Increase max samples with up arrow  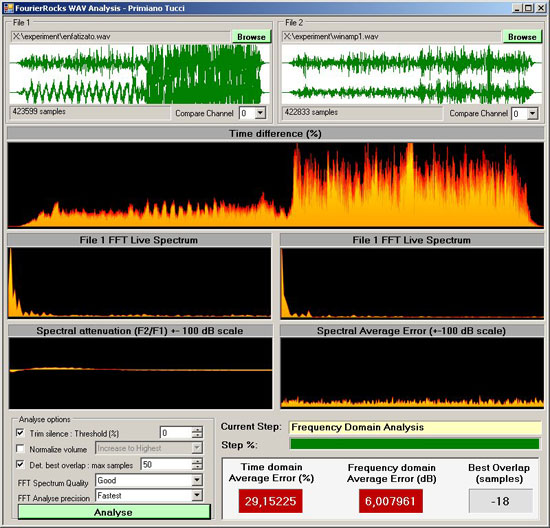pyautogui.click(x=197, y=461)
